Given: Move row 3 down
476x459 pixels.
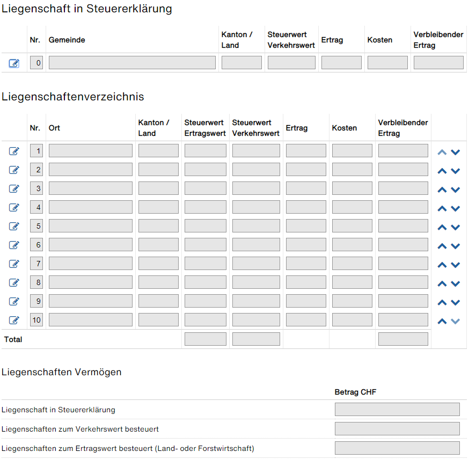Looking at the screenshot, I should click(456, 190).
